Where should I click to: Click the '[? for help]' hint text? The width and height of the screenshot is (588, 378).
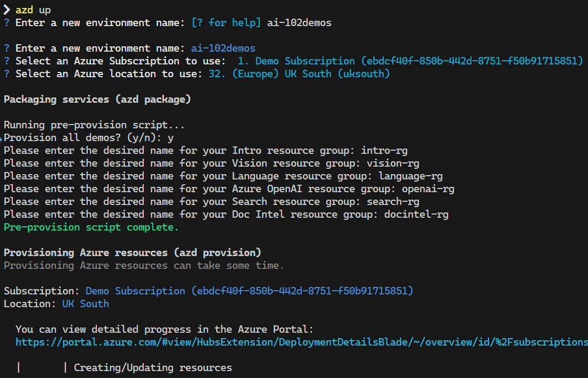pyautogui.click(x=226, y=22)
